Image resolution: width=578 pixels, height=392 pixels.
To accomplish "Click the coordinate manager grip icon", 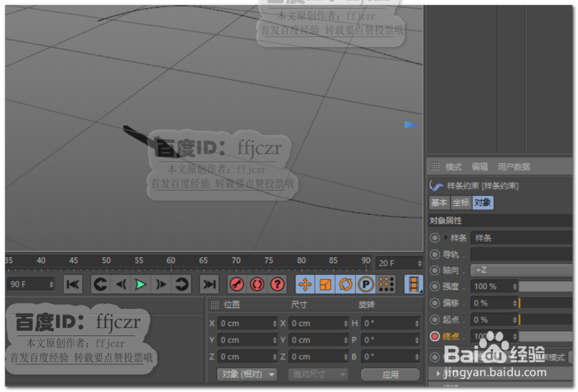I will coord(214,304).
